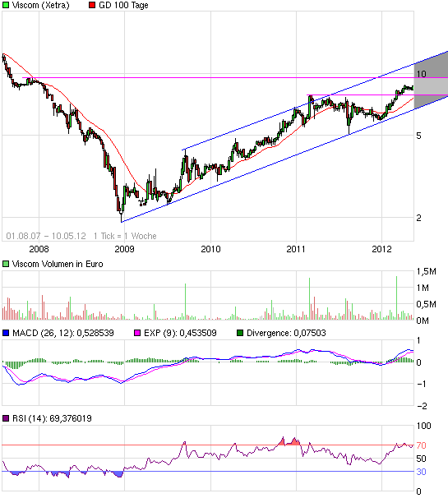Click the volume axis label 0,5M
The image size is (448, 498).
click(x=427, y=304)
